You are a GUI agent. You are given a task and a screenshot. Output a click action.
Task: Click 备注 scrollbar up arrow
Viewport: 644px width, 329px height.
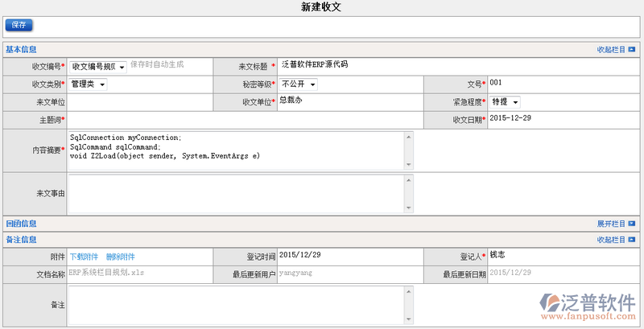[409, 291]
